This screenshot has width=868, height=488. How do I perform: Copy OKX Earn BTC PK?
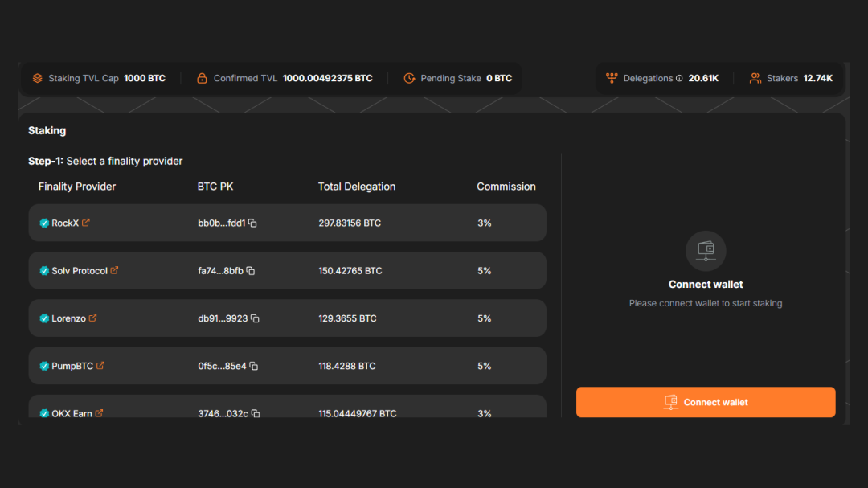256,413
